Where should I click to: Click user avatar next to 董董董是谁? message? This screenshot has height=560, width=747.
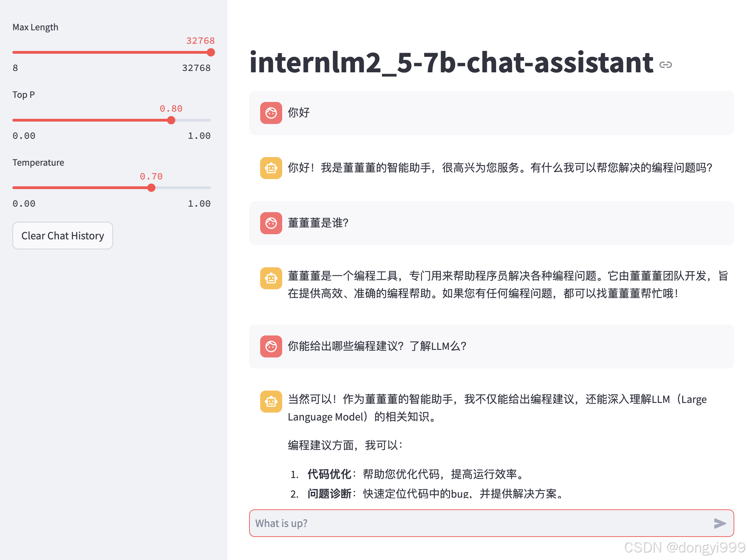[x=271, y=223]
